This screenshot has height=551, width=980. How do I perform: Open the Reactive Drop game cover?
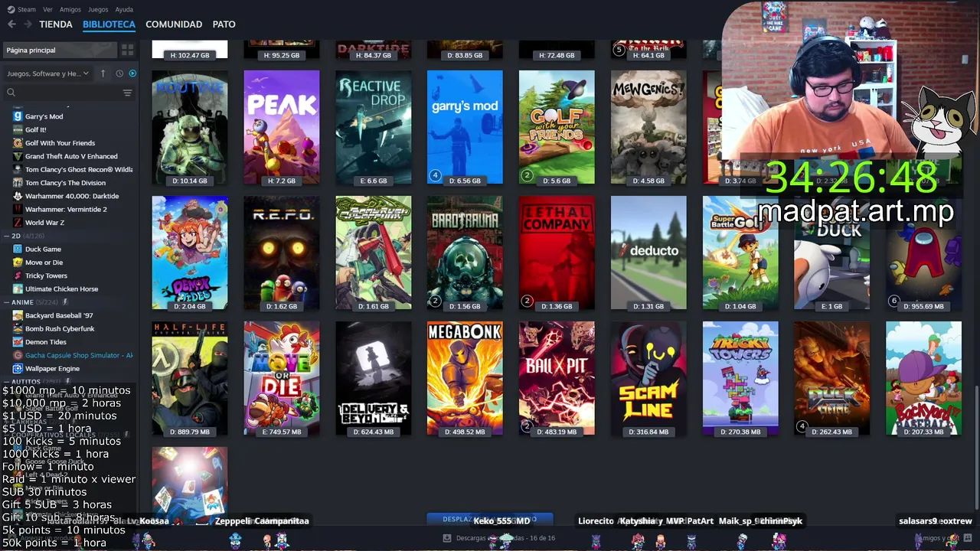tap(373, 127)
